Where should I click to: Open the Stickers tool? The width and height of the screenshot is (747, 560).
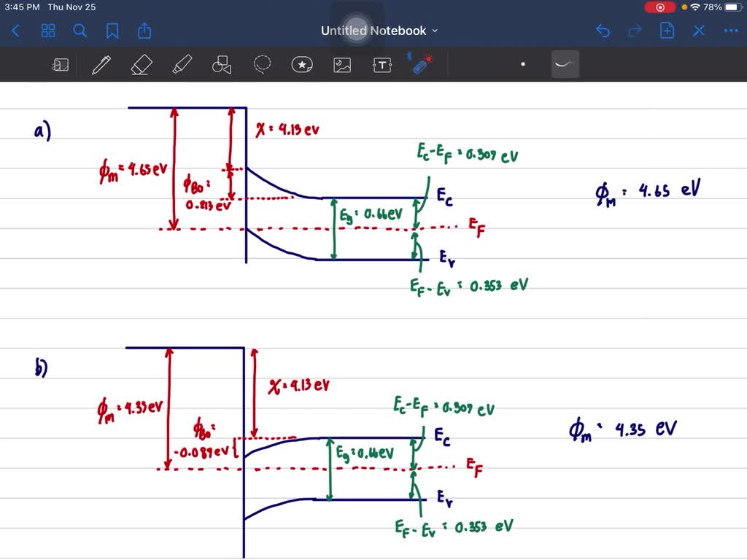[x=302, y=64]
